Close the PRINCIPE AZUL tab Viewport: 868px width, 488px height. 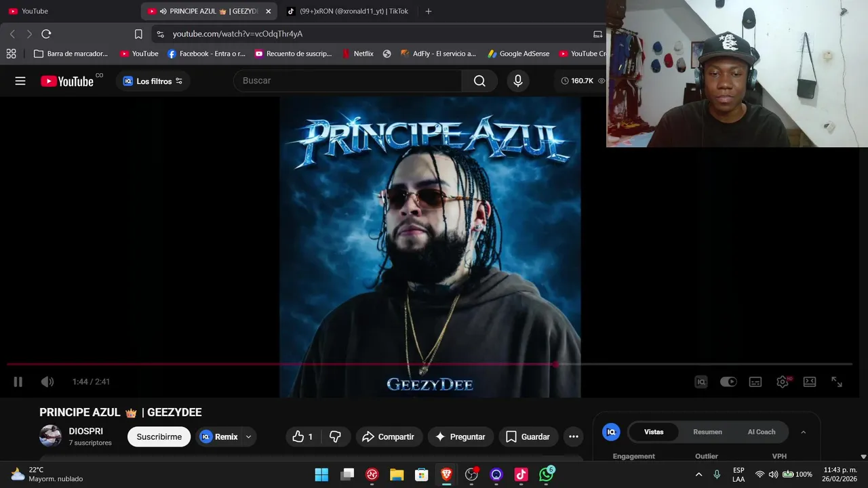click(269, 12)
